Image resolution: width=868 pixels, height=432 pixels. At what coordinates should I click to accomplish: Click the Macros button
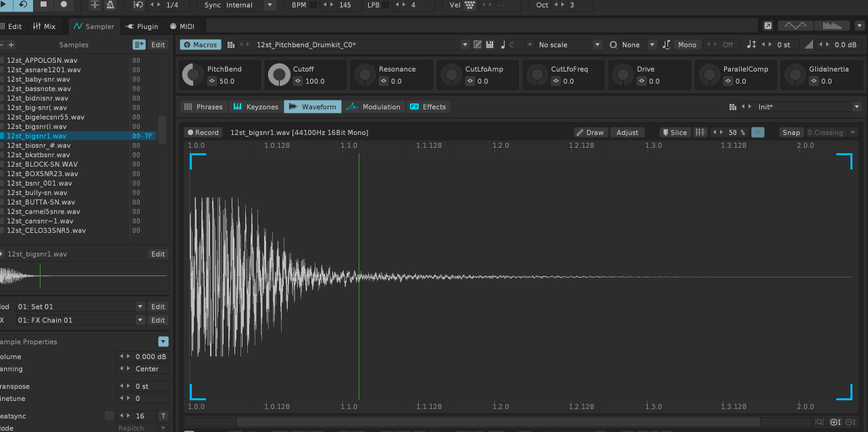200,45
